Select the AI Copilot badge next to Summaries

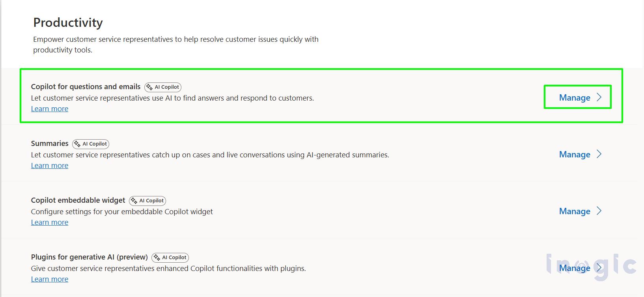[x=90, y=144]
